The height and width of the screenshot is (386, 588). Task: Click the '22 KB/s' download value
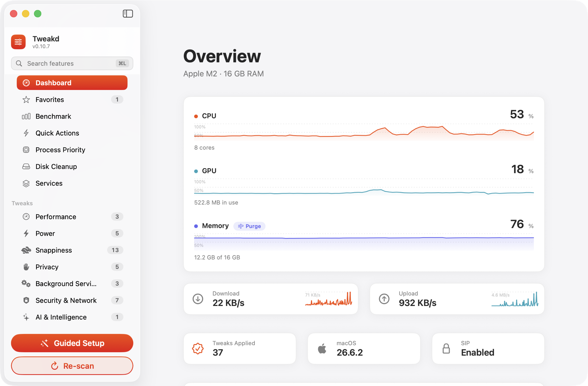click(x=228, y=303)
